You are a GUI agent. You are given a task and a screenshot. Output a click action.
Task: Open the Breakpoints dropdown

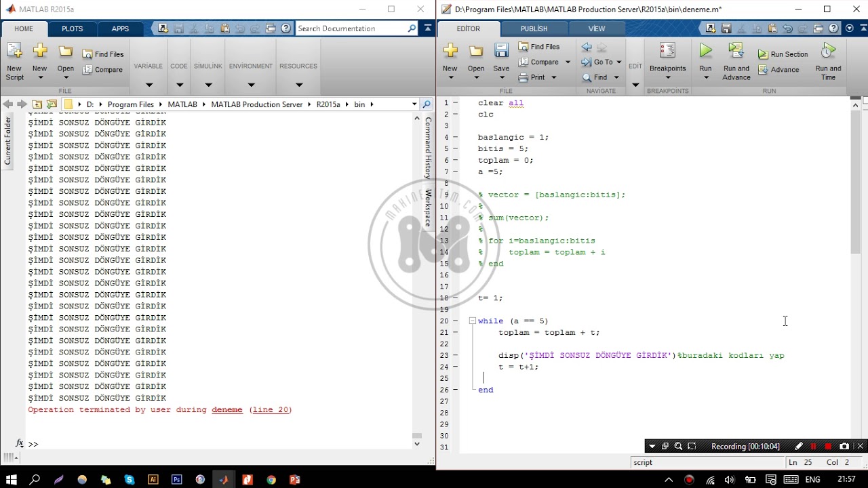pos(667,77)
